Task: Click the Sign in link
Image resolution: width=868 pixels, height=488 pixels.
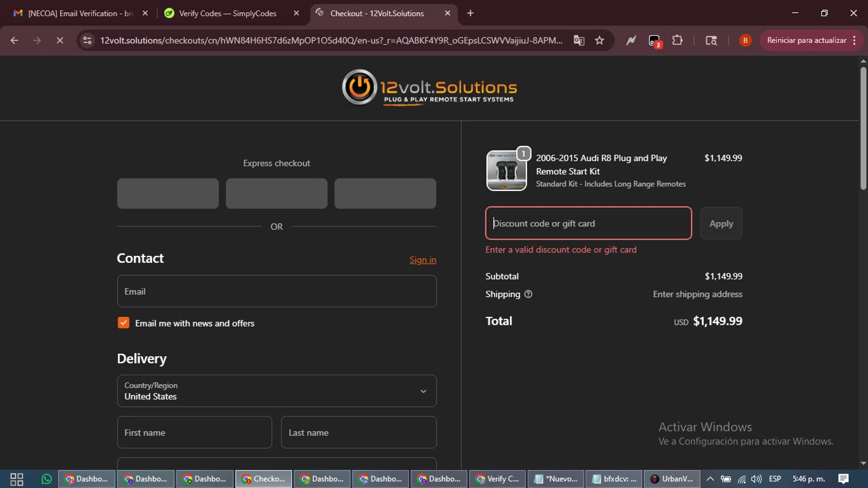Action: 423,260
